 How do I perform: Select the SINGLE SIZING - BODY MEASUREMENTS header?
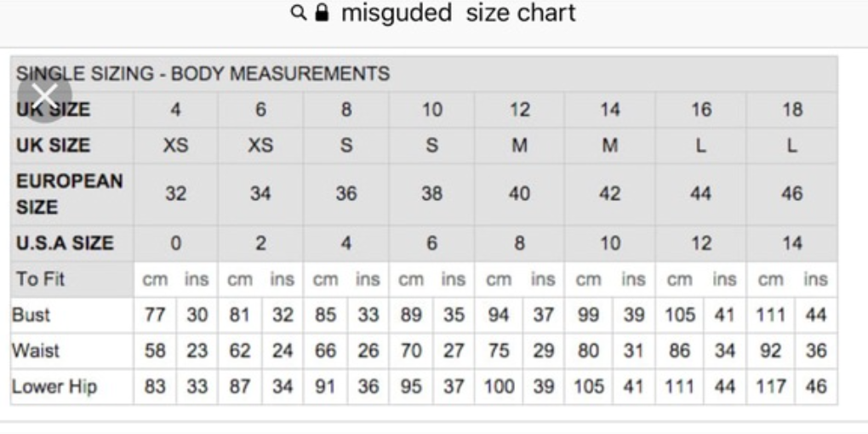tap(203, 74)
